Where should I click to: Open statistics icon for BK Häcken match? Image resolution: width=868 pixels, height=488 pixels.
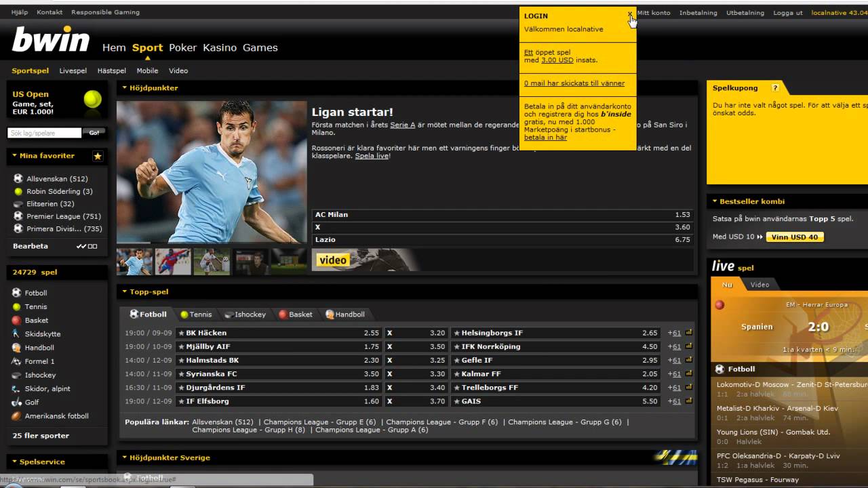click(x=689, y=333)
